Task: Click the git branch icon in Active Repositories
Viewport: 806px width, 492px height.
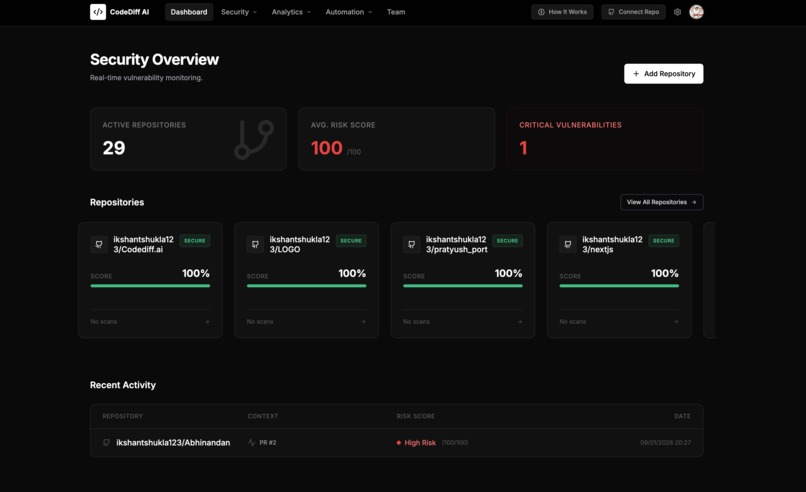Action: [254, 139]
